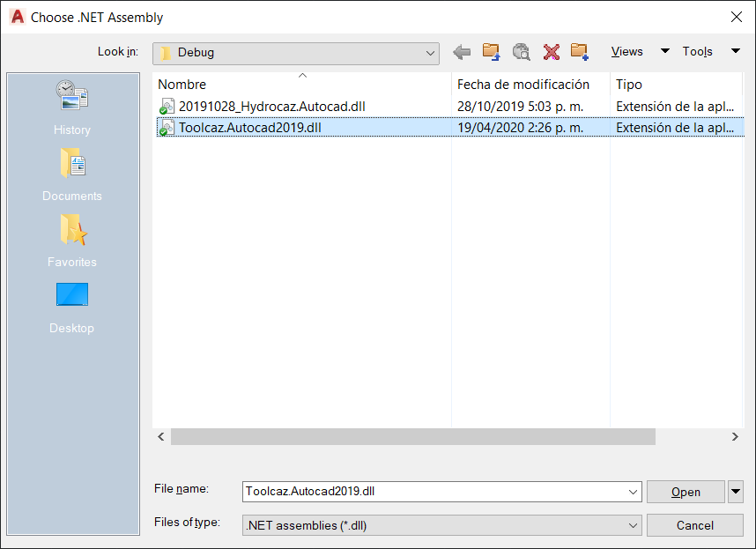The width and height of the screenshot is (756, 549).
Task: Open the arrow beside Open button
Action: pos(735,492)
